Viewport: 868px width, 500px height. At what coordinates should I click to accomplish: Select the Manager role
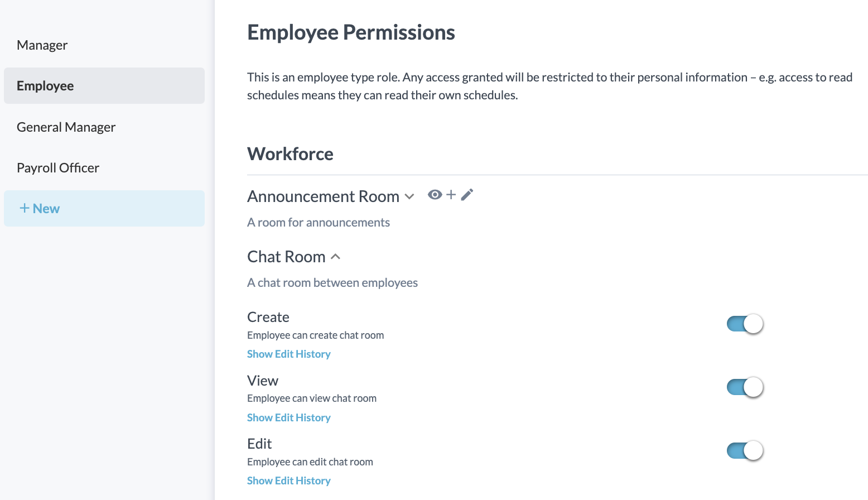(x=42, y=45)
